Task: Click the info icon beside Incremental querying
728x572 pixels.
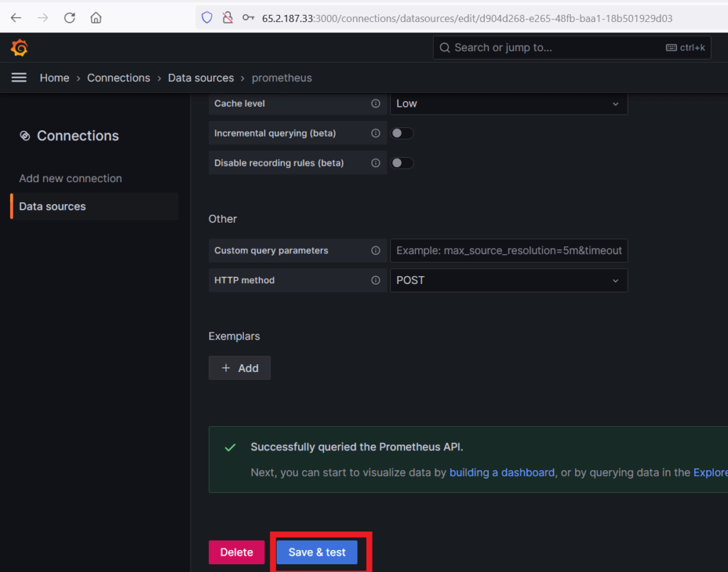Action: click(x=376, y=133)
